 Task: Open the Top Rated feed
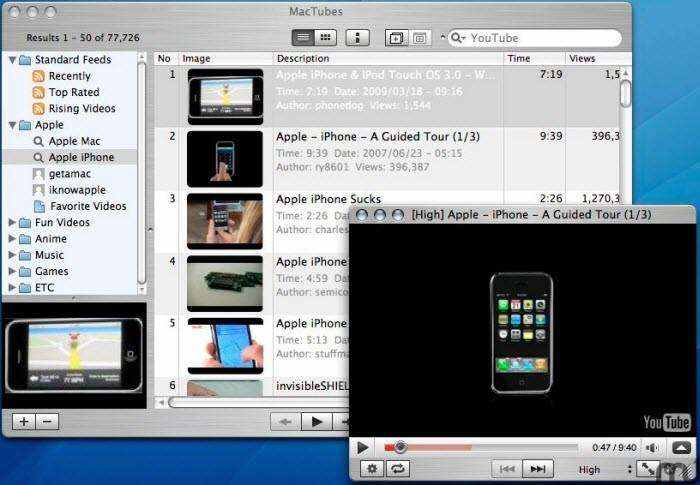[74, 92]
